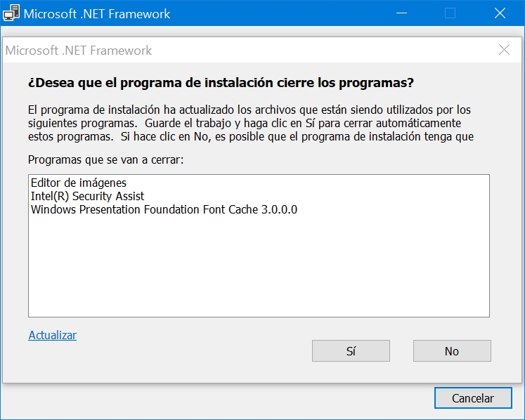525x420 pixels.
Task: Click the outer window's blue title text
Action: coord(97,13)
